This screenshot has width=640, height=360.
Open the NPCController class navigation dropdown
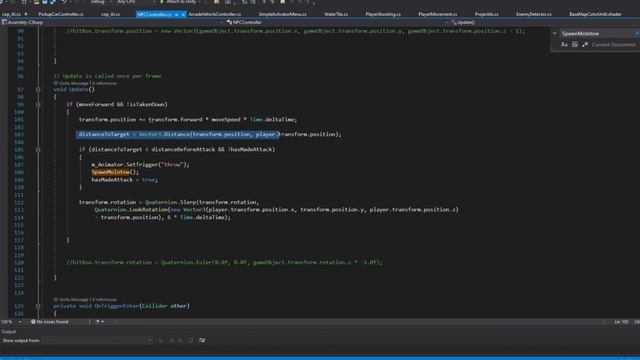(335, 22)
